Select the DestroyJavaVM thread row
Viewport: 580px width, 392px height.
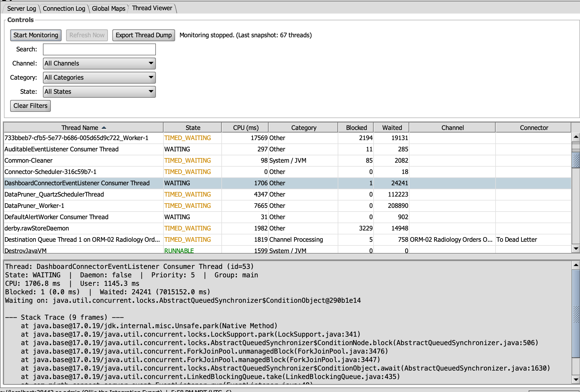pyautogui.click(x=287, y=250)
